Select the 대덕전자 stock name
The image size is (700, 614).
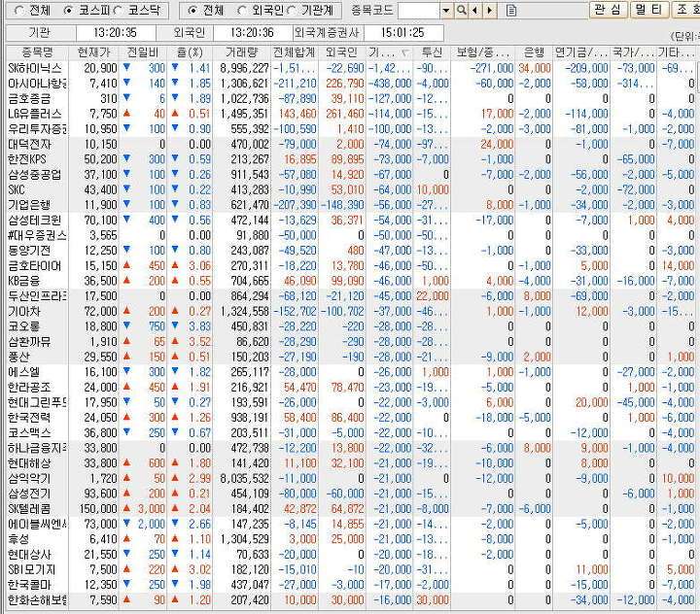pyautogui.click(x=29, y=144)
